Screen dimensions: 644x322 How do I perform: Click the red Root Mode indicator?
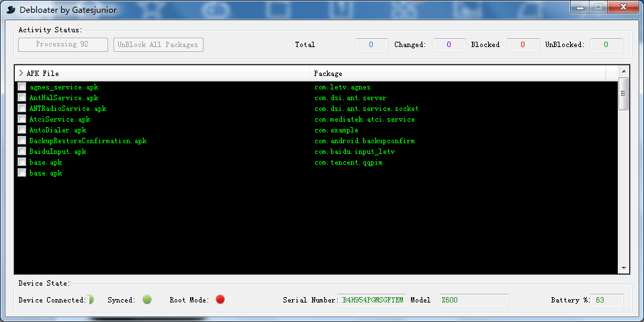220,299
